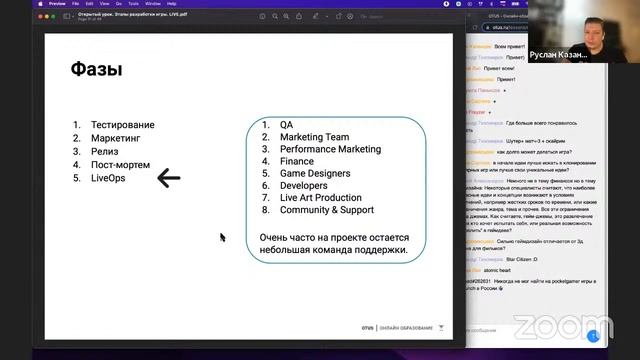Click the chat message Шутер+ матч-3 + скайрим
Screen dimensions: 640x360
[x=536, y=141]
